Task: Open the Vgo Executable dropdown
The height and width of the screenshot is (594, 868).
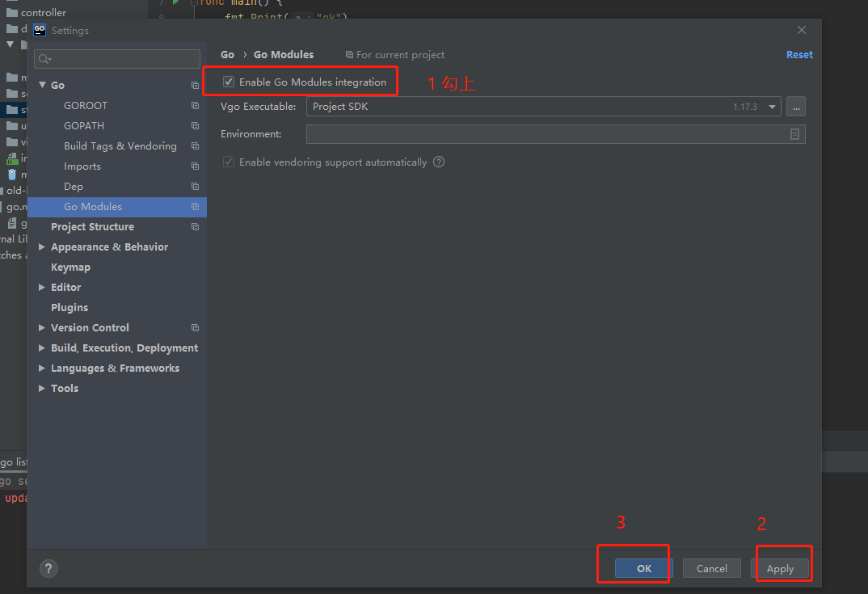Action: (x=772, y=107)
